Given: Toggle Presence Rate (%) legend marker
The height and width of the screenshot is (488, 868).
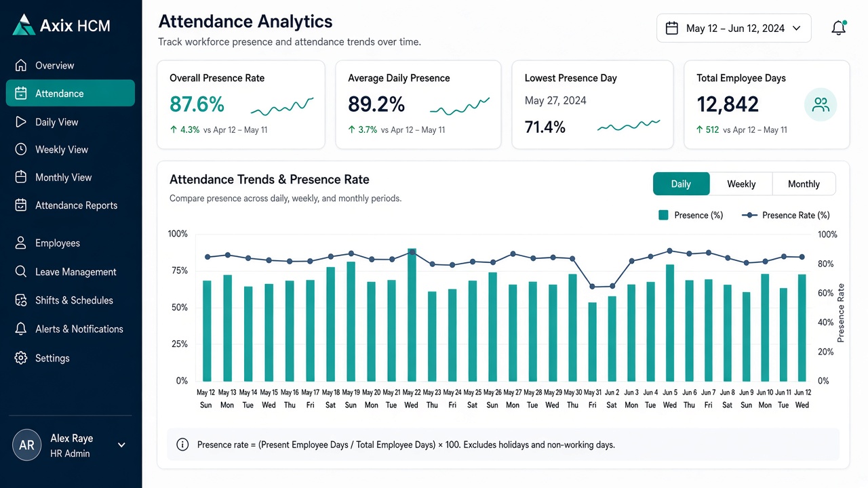Looking at the screenshot, I should tap(749, 215).
